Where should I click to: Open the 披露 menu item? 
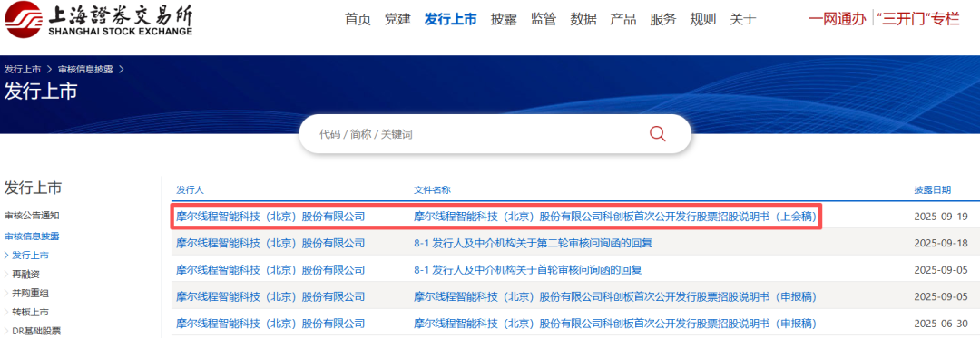point(504,19)
